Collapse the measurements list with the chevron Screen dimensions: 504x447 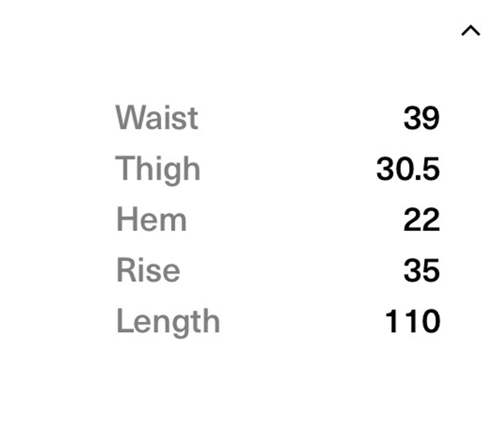pyautogui.click(x=470, y=30)
